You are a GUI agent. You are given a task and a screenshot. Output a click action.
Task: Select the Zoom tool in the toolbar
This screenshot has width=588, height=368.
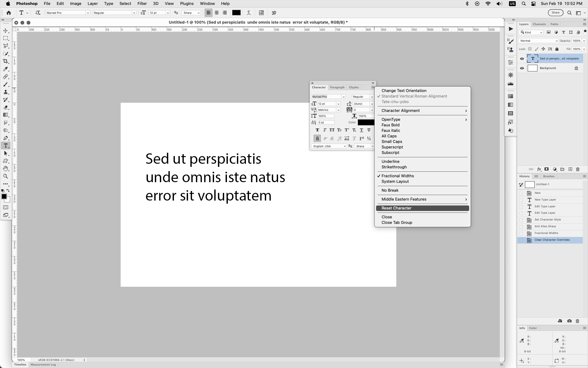pyautogui.click(x=6, y=176)
